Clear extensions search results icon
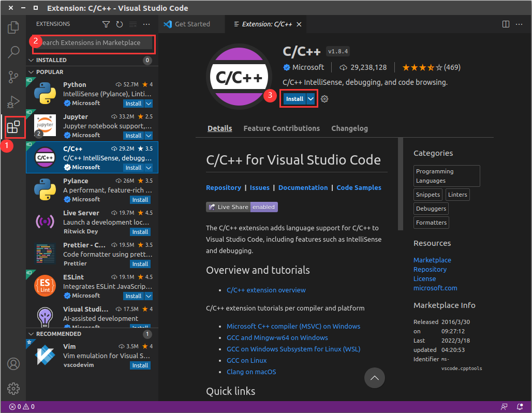532x413 pixels. (133, 24)
